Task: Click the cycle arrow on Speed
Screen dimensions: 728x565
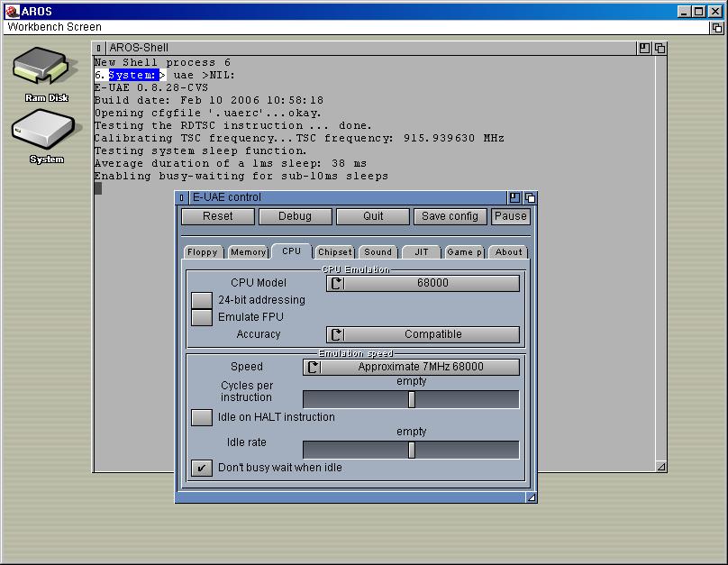Action: pyautogui.click(x=313, y=368)
